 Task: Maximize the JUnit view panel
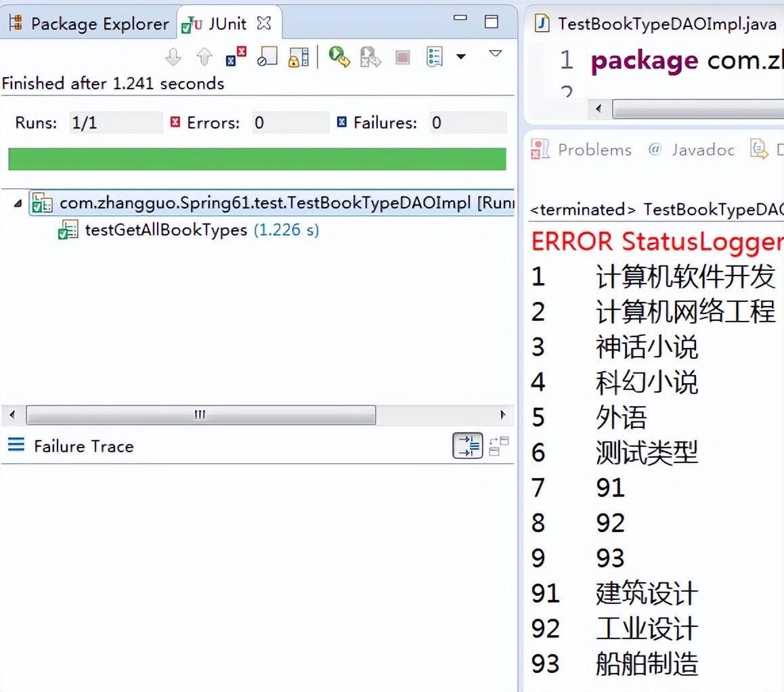tap(491, 21)
